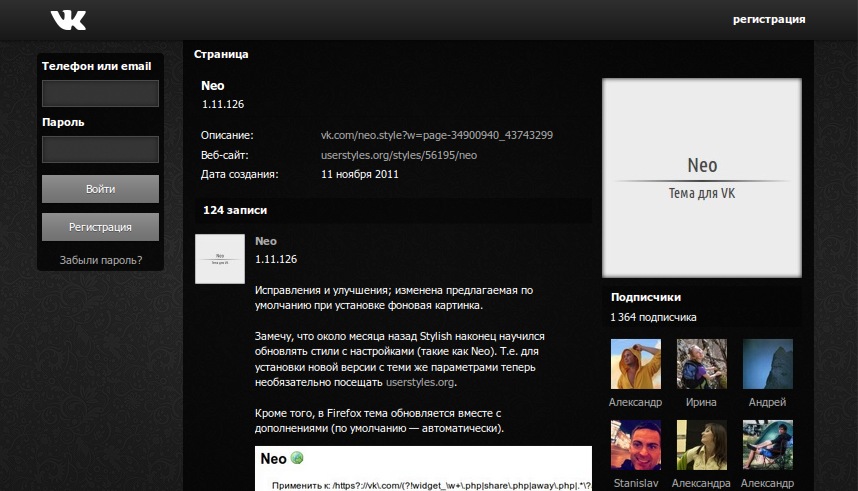The width and height of the screenshot is (858, 491).
Task: Open the userstyles.org/styles/56195/neo website link
Action: (398, 155)
